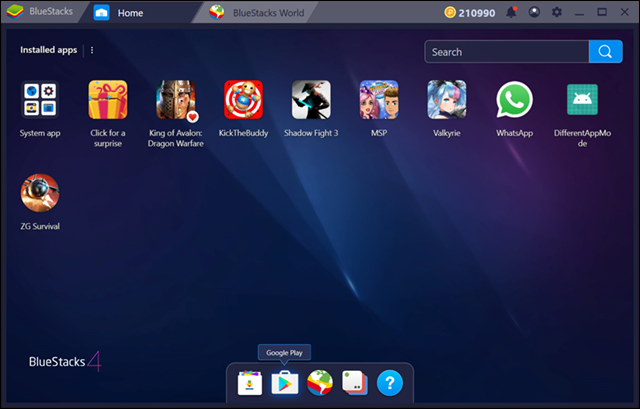The height and width of the screenshot is (409, 640).
Task: Launch ZG Survival
Action: pos(40,193)
